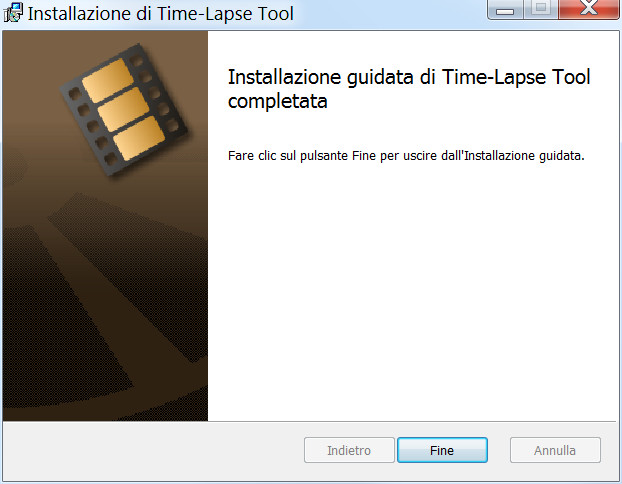Close the installer with the red X button
622x484 pixels.
(x=589, y=9)
